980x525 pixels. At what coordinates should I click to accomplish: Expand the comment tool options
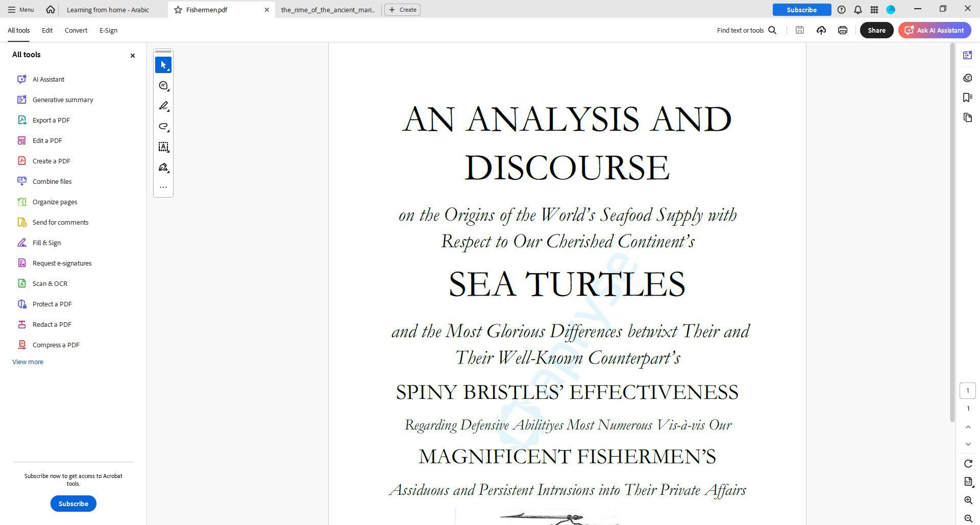tap(163, 86)
